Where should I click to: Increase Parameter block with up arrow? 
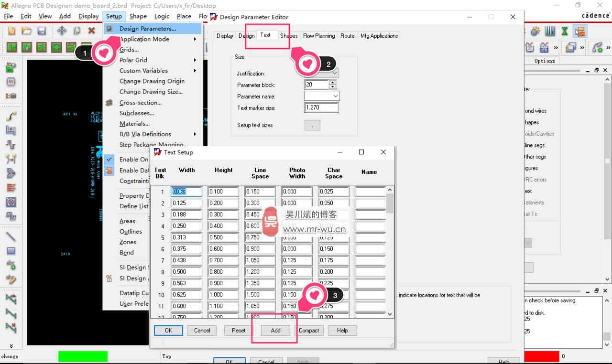pos(333,83)
